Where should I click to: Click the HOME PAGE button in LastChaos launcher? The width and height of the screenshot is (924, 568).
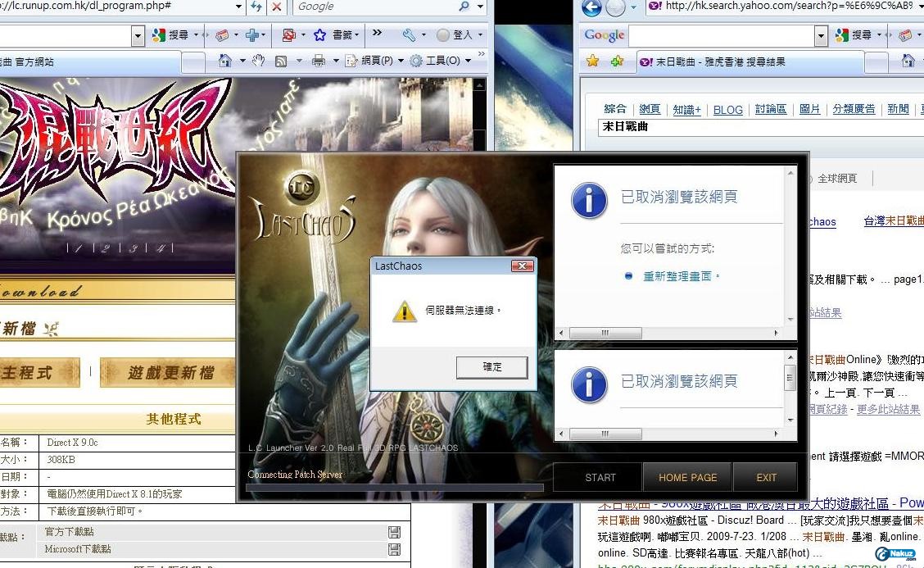pyautogui.click(x=688, y=478)
